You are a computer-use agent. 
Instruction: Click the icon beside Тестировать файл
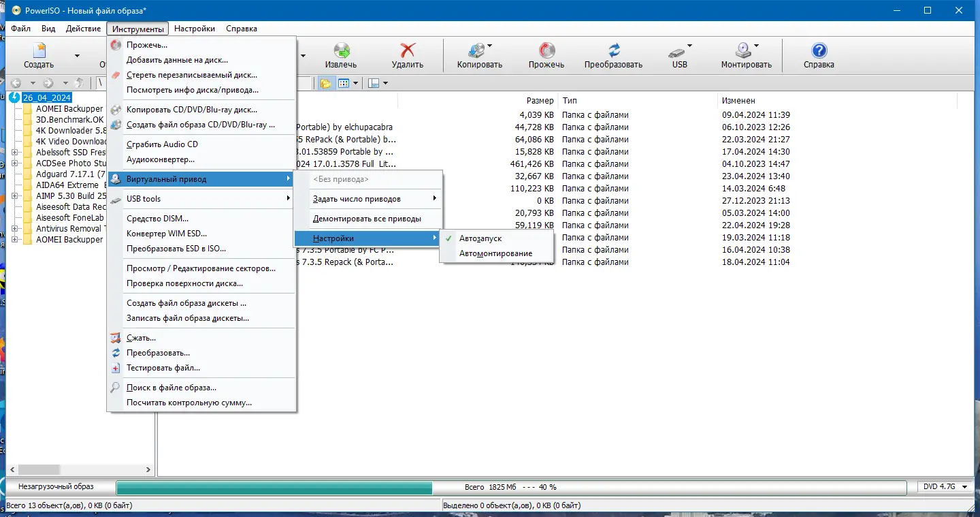[x=116, y=368]
